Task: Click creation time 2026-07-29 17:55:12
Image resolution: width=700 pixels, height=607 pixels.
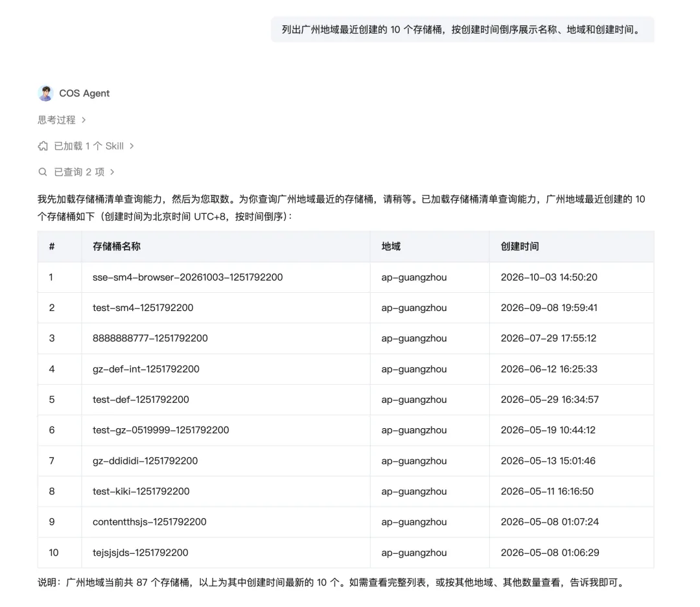Action: (549, 338)
